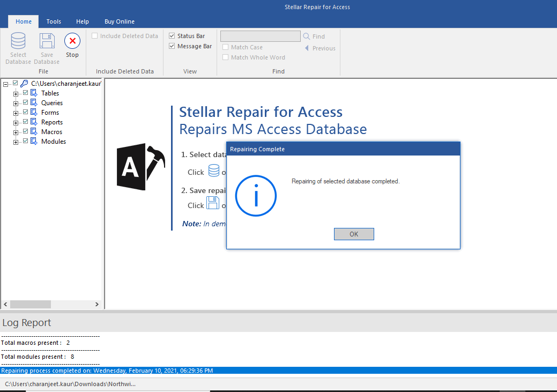Click the status bar file path text
Screen dimensions: 557x392
[x=70, y=384]
